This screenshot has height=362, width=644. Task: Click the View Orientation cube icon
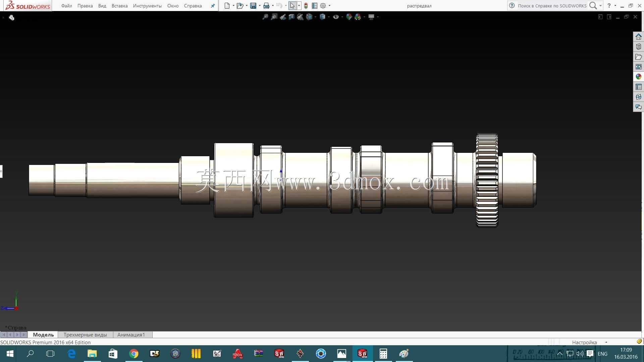point(309,17)
